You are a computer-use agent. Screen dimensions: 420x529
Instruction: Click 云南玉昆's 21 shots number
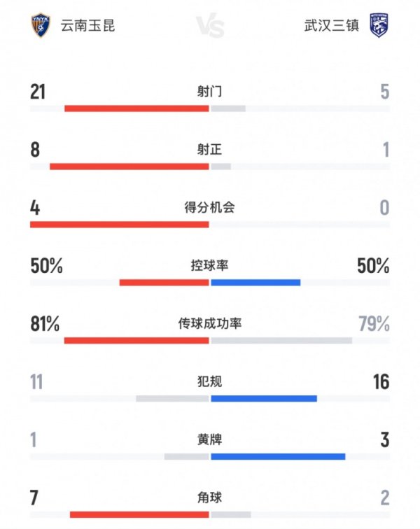pyautogui.click(x=38, y=92)
